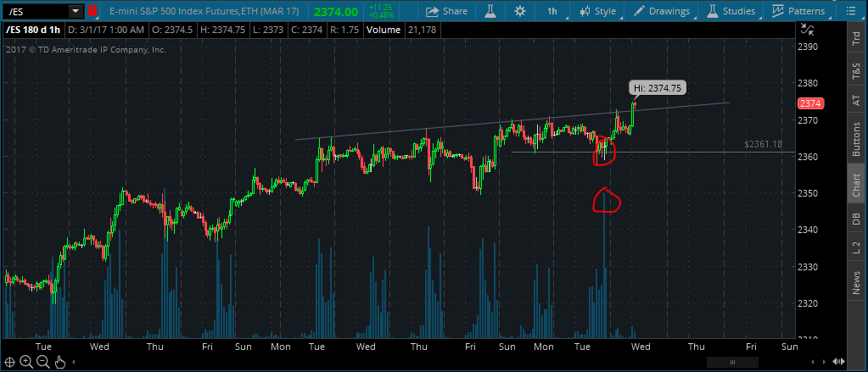Screen dimensions: 868x372
Task: Click the zoom out magnifier
Action: pyautogui.click(x=43, y=362)
